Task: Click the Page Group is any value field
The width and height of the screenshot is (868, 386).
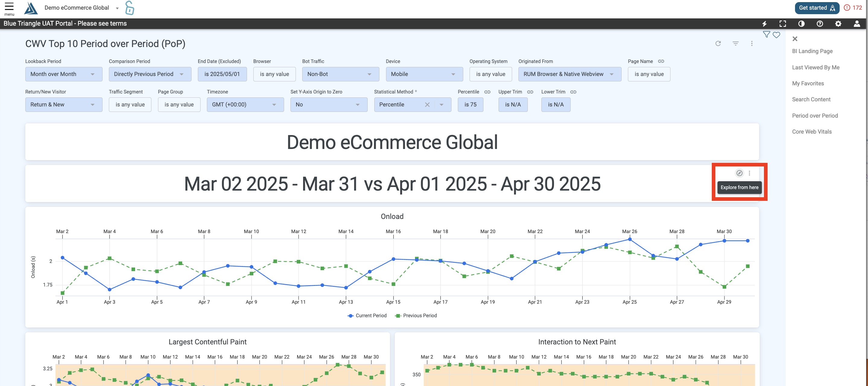Action: (x=179, y=105)
